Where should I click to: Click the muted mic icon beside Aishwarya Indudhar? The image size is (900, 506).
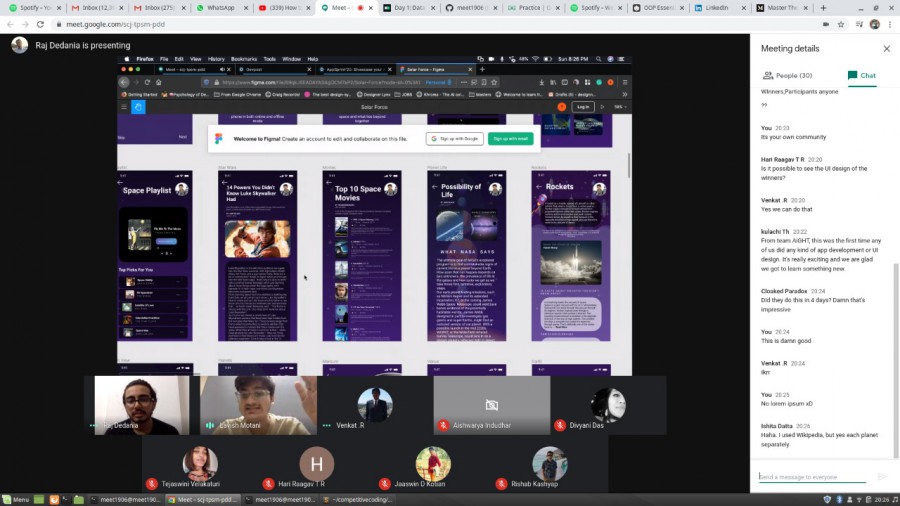(443, 426)
